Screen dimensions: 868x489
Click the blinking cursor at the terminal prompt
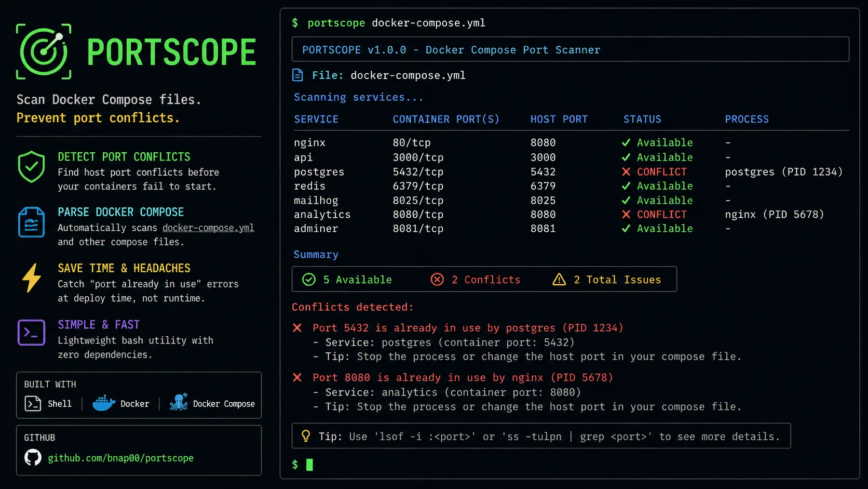click(x=310, y=465)
